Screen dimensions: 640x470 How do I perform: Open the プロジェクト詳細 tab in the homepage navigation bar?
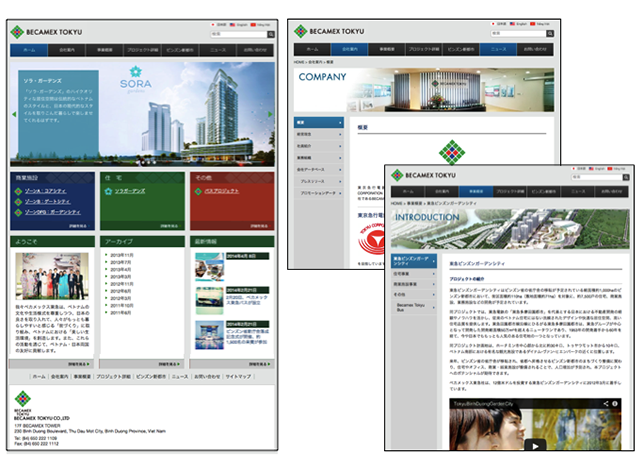pos(142,50)
